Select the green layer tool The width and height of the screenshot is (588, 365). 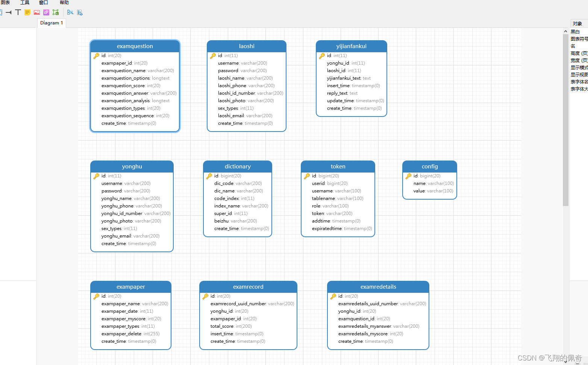(56, 12)
